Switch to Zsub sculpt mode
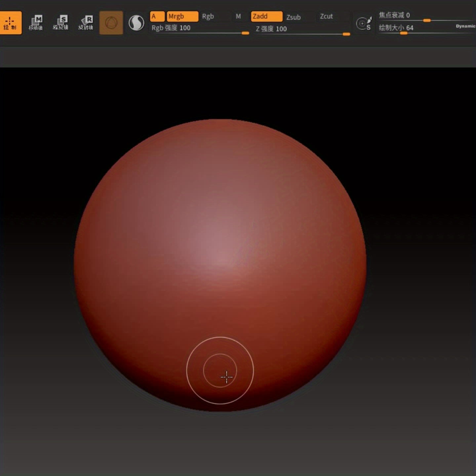476x476 pixels. pyautogui.click(x=294, y=17)
